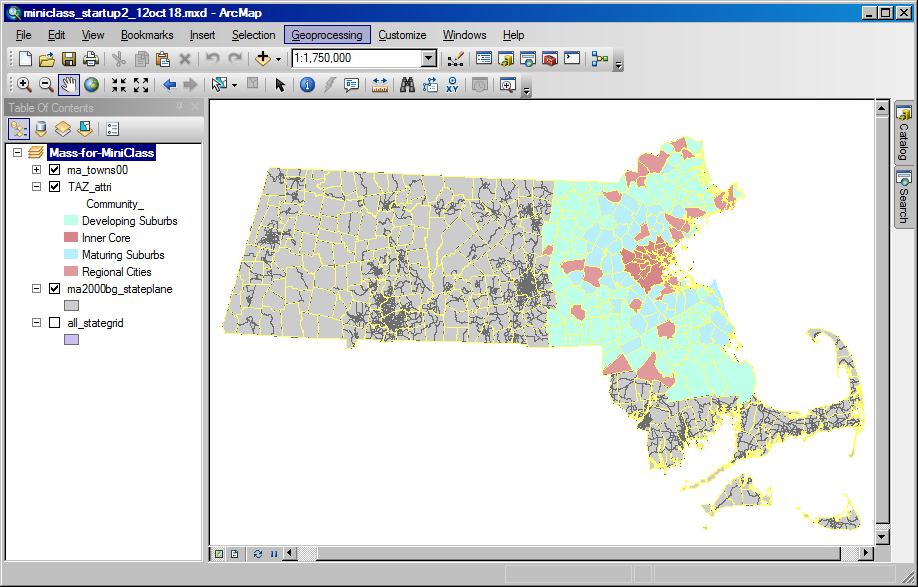This screenshot has width=918, height=587.
Task: Open the Catalog side tab
Action: point(902,132)
